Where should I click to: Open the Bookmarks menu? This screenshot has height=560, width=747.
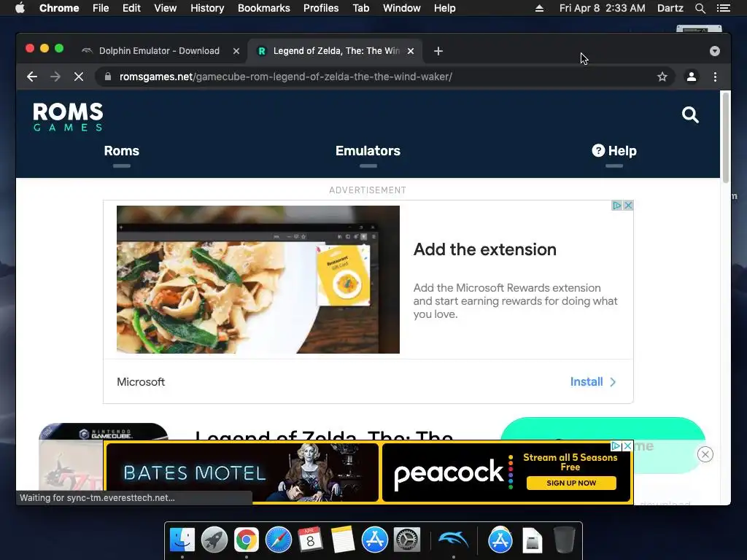pyautogui.click(x=264, y=8)
